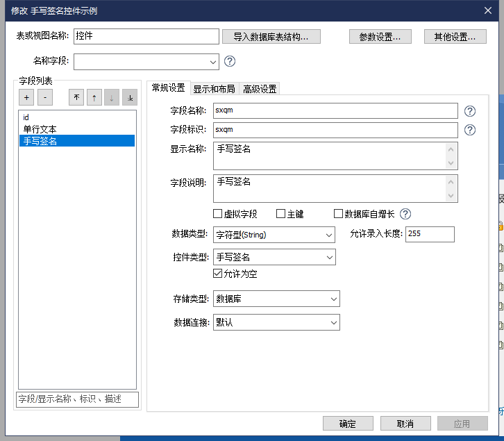Uncheck the 允许为空 checkbox

[x=218, y=274]
